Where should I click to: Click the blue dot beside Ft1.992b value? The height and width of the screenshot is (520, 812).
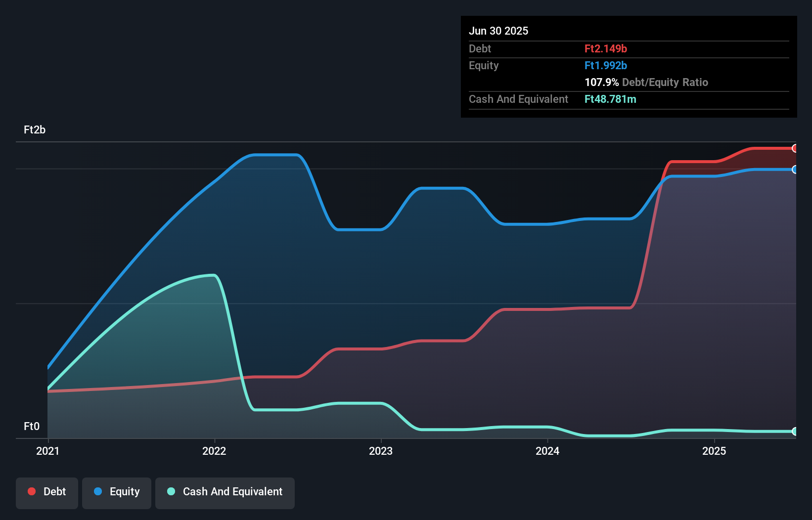pyautogui.click(x=606, y=65)
